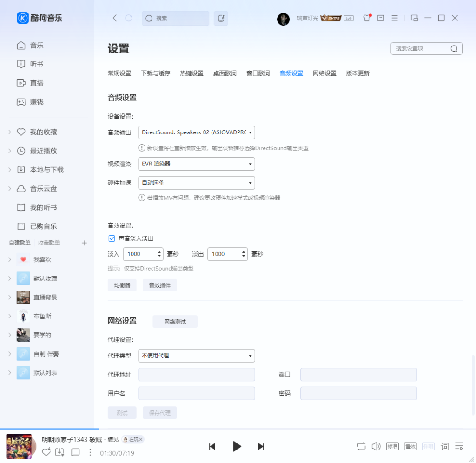Open the 音效 sound effects icon

410,446
